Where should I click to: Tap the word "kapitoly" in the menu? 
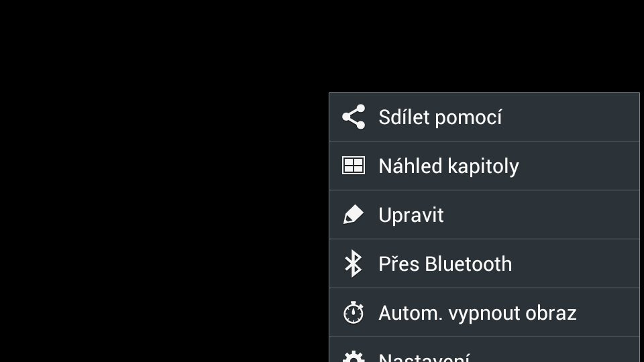tap(483, 166)
